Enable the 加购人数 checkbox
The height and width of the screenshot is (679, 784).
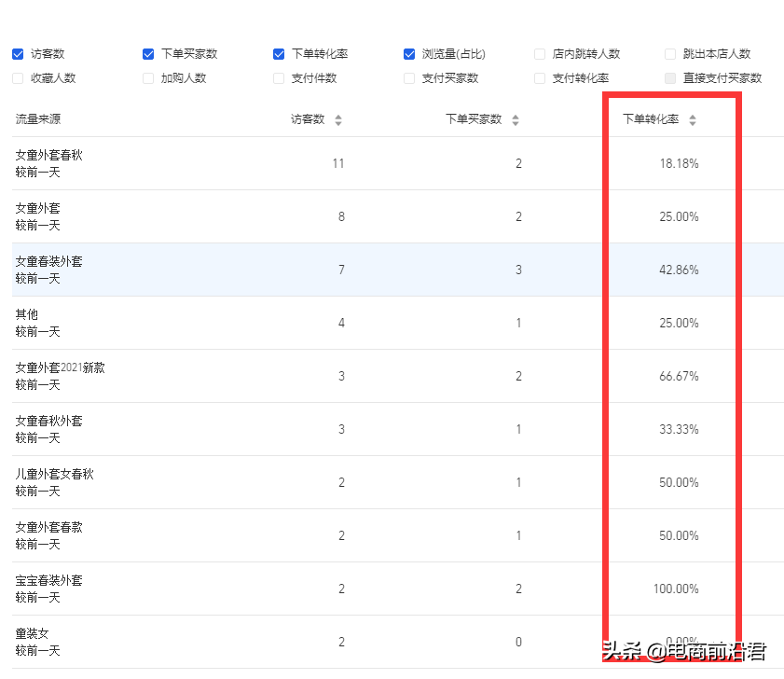(x=147, y=77)
